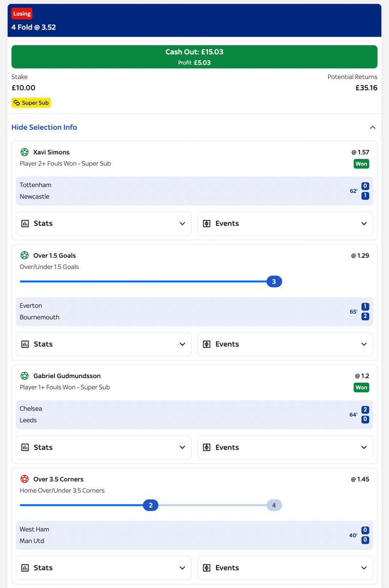The image size is (389, 588).
Task: Click the pitch icon in Everton Events
Action: (x=207, y=344)
